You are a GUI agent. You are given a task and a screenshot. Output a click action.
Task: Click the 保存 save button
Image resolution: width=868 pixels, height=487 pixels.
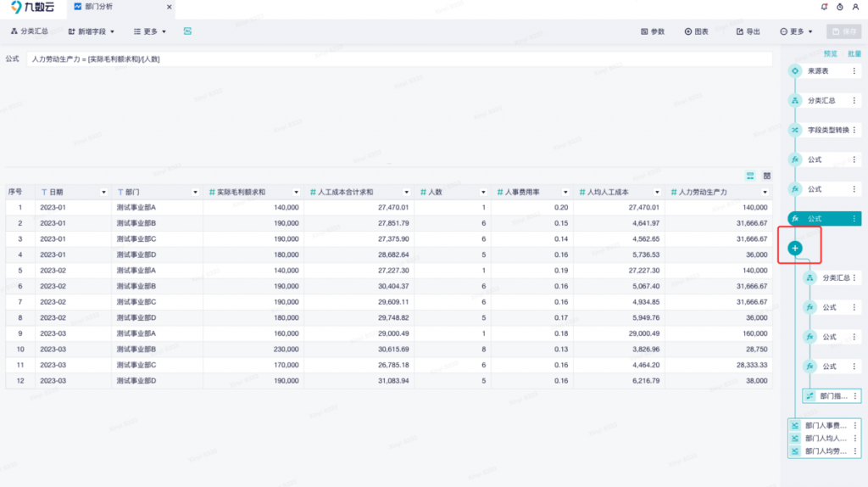[844, 31]
